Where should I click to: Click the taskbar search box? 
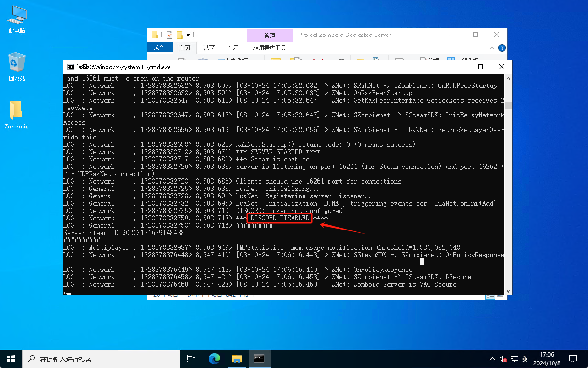coord(101,359)
